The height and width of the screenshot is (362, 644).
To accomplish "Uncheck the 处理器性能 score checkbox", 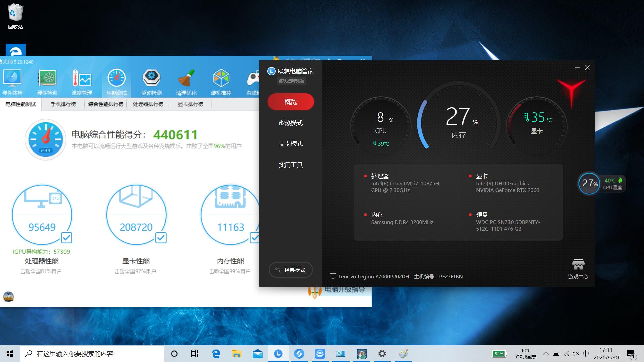I will (66, 238).
